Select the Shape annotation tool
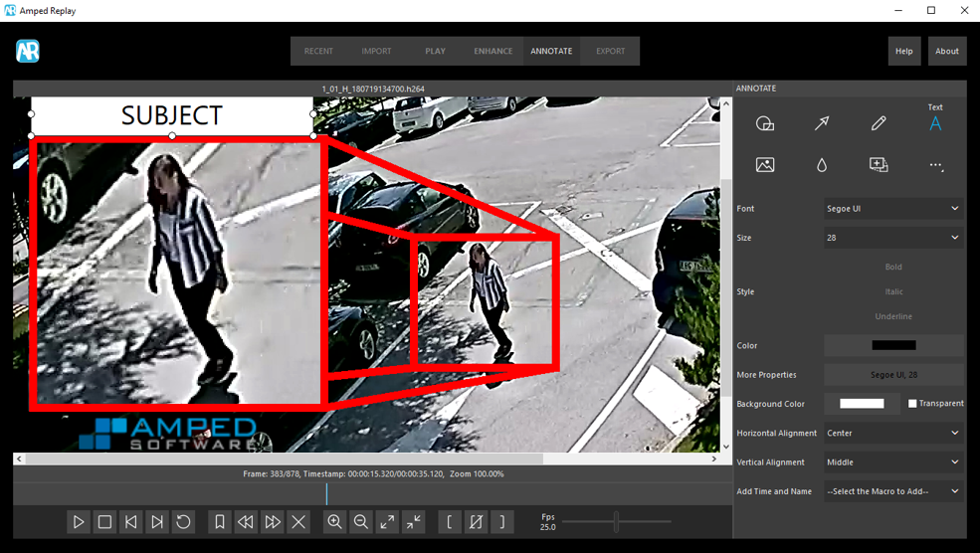Screen dimensions: 980x553 point(765,124)
